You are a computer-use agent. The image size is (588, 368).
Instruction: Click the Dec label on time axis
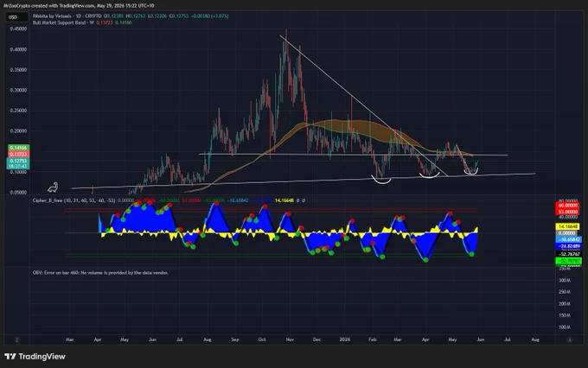(316, 339)
